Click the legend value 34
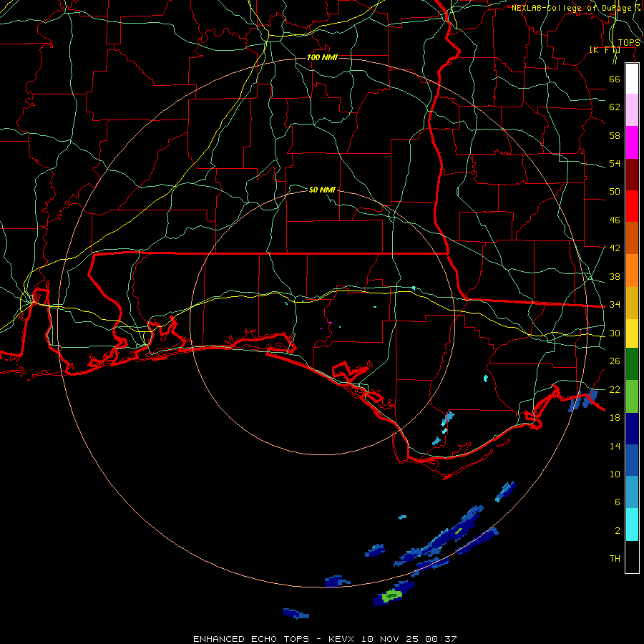The height and width of the screenshot is (644, 644). point(615,305)
